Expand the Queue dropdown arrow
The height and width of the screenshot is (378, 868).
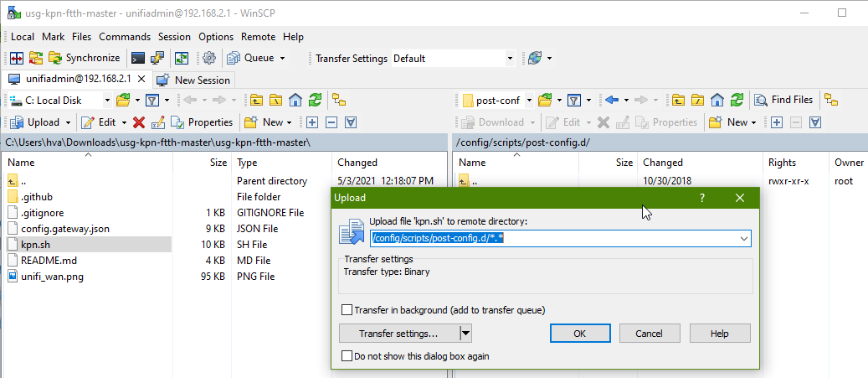(x=282, y=58)
